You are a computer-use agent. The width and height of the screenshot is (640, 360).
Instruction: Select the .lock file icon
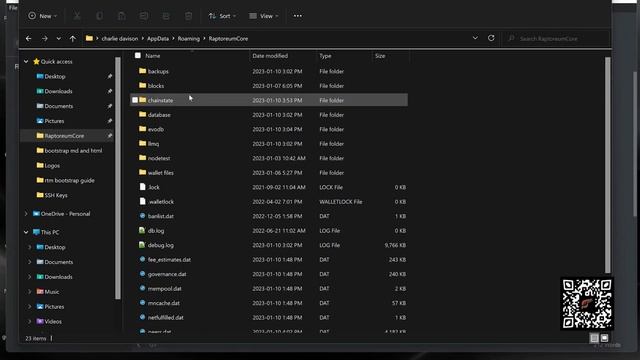point(142,187)
